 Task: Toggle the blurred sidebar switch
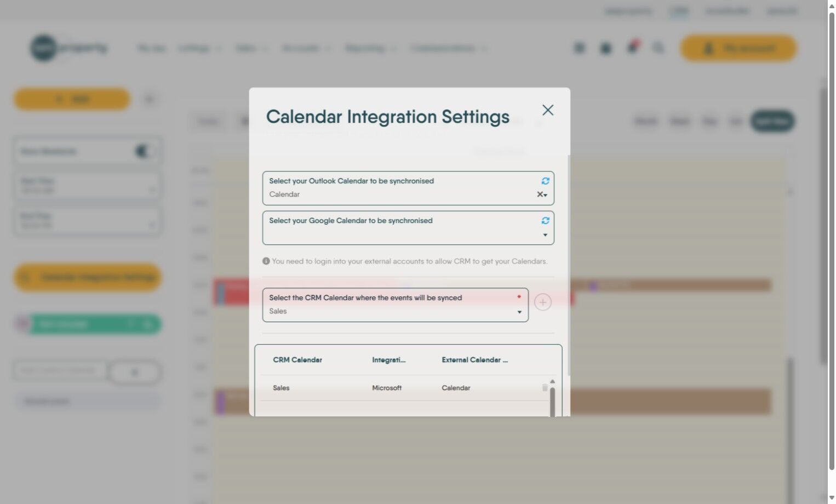(144, 151)
